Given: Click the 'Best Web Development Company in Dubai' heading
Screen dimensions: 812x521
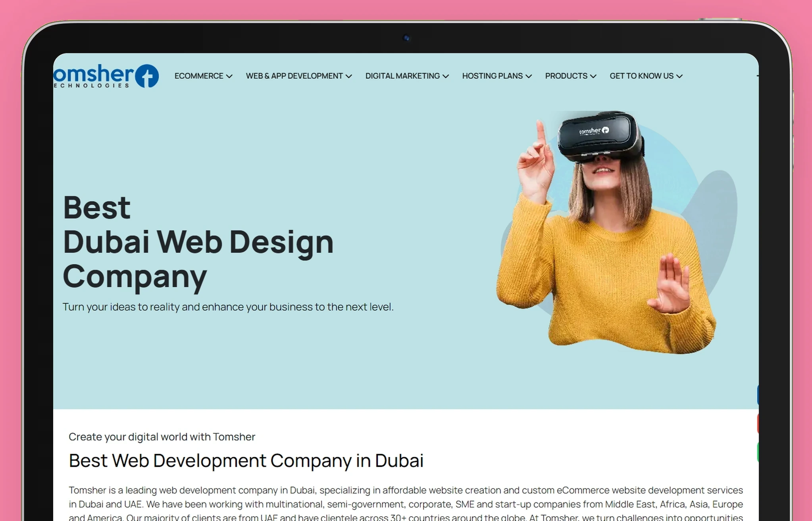Looking at the screenshot, I should point(246,461).
